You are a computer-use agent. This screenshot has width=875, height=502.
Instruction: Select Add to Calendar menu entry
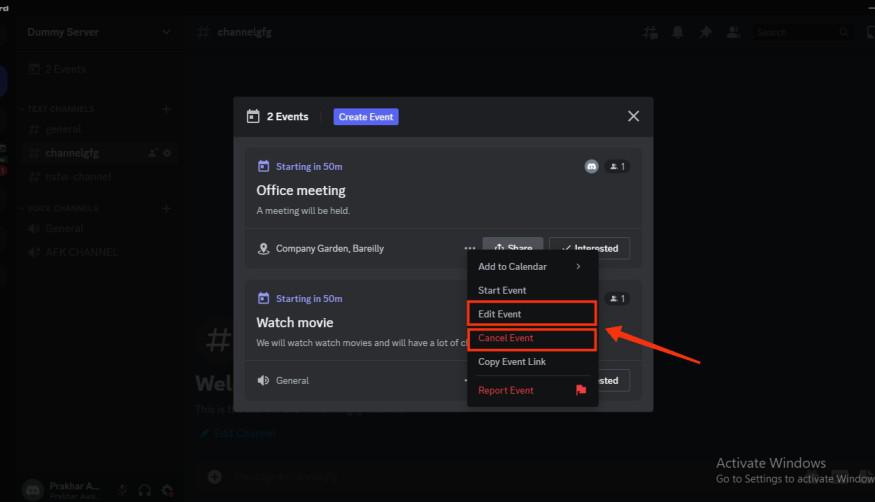point(532,267)
